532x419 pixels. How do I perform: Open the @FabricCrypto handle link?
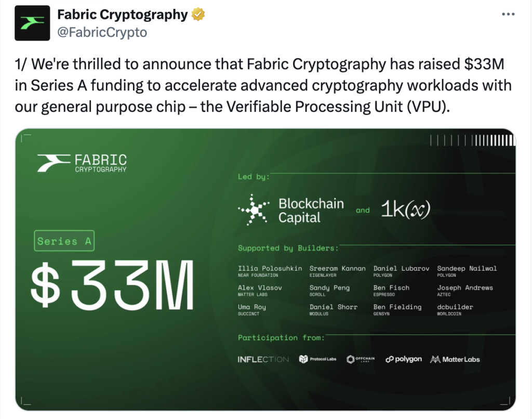click(102, 32)
